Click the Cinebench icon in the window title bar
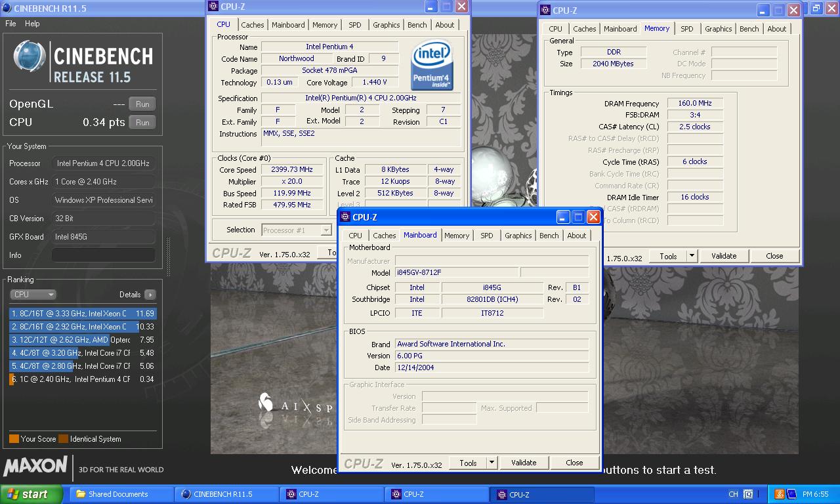Image resolution: width=840 pixels, height=504 pixels. pyautogui.click(x=7, y=8)
